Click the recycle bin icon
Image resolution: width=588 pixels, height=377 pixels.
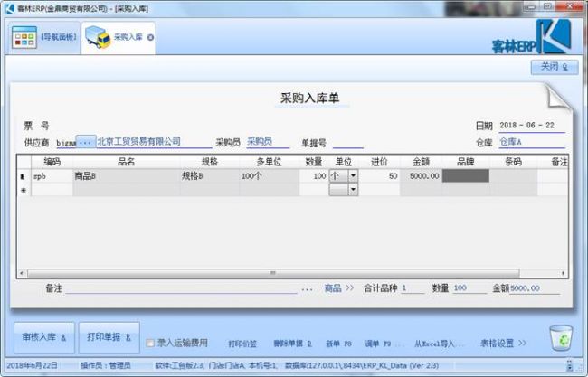click(561, 337)
